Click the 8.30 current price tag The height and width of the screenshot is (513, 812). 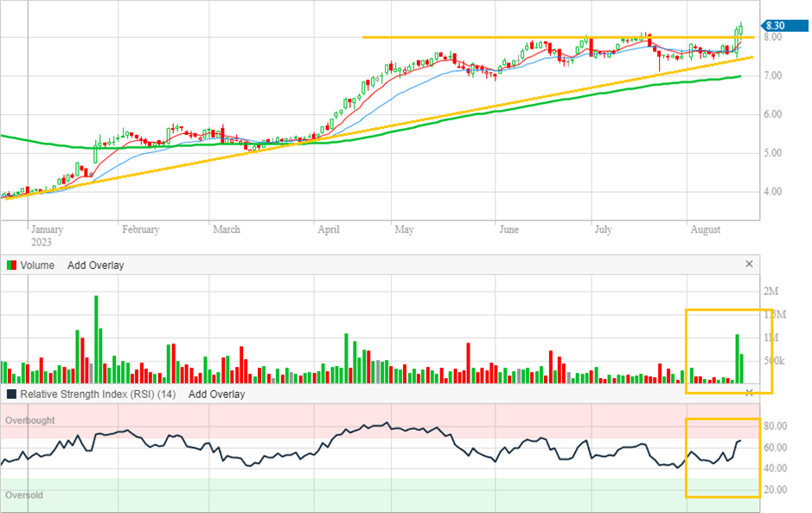[x=775, y=26]
